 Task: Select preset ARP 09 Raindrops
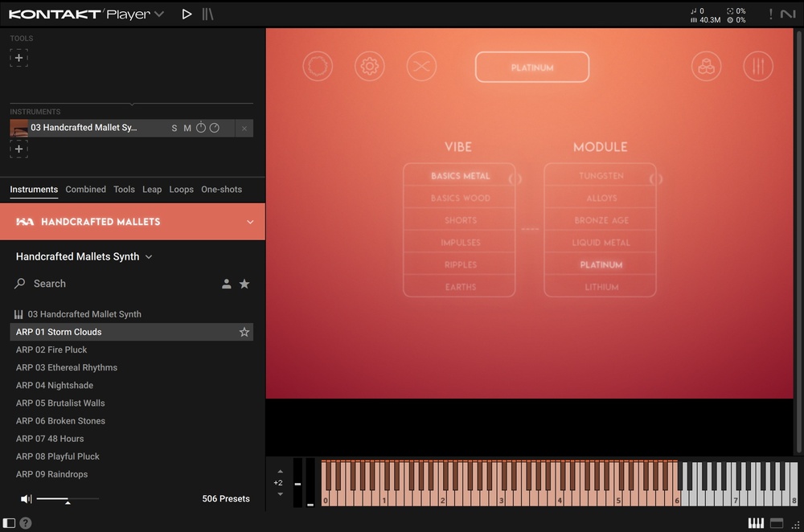pyautogui.click(x=131, y=474)
